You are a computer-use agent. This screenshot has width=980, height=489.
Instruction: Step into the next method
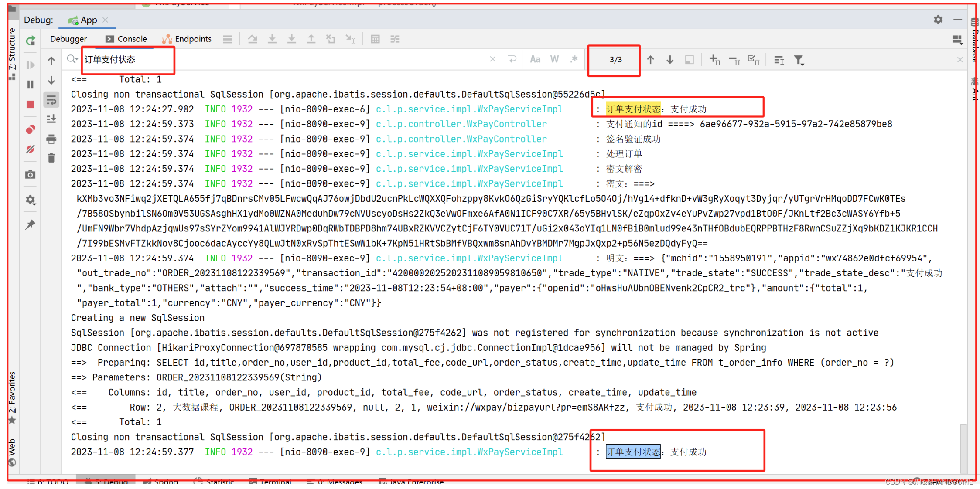(272, 39)
